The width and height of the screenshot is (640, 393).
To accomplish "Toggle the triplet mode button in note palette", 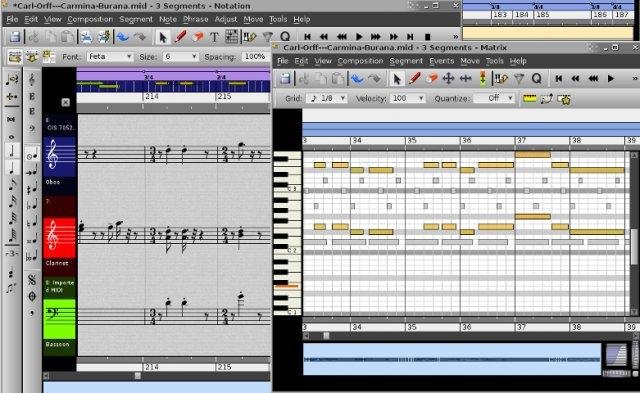I will tap(12, 253).
